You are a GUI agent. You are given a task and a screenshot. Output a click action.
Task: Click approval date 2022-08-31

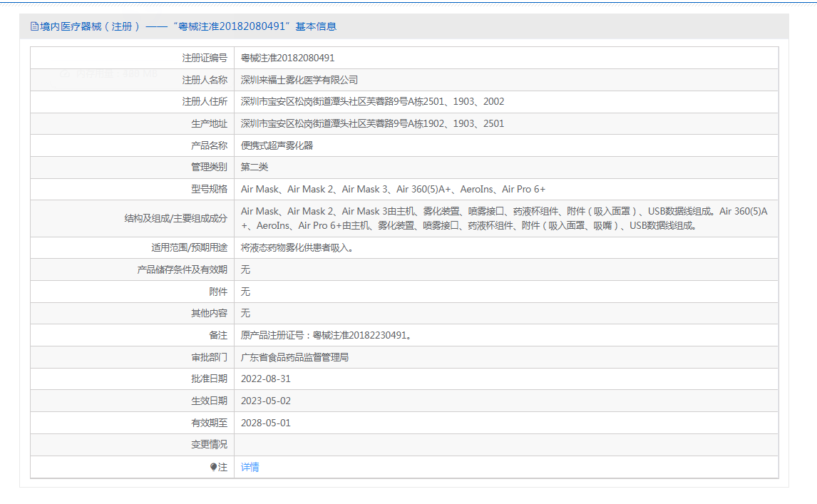click(266, 379)
